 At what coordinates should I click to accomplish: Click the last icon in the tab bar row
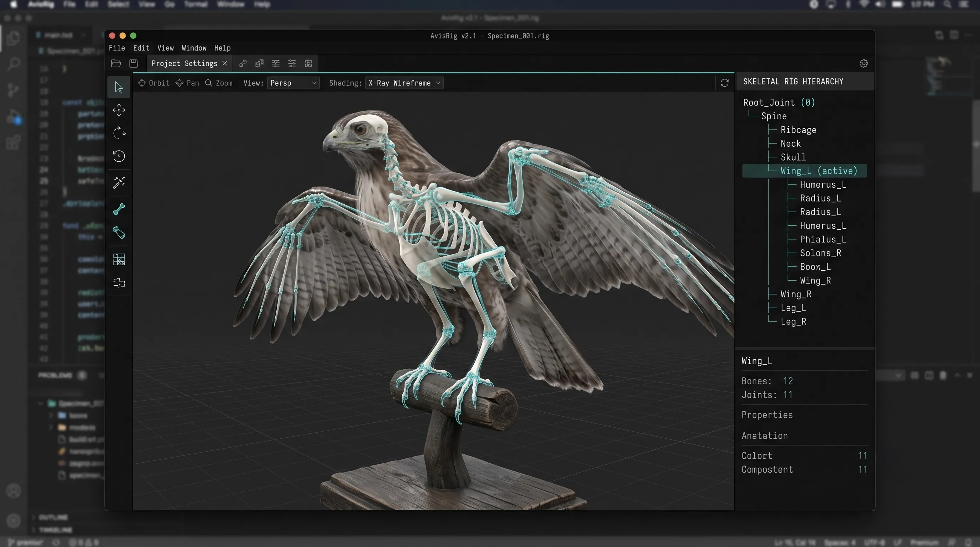click(x=308, y=63)
